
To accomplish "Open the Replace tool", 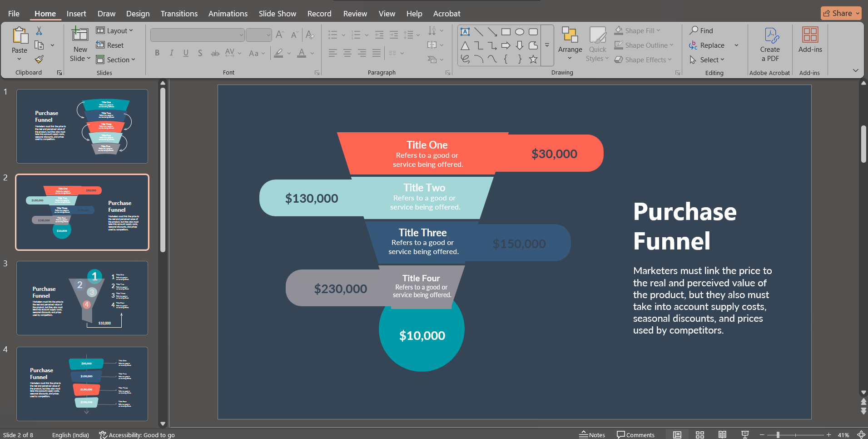I will click(x=711, y=45).
